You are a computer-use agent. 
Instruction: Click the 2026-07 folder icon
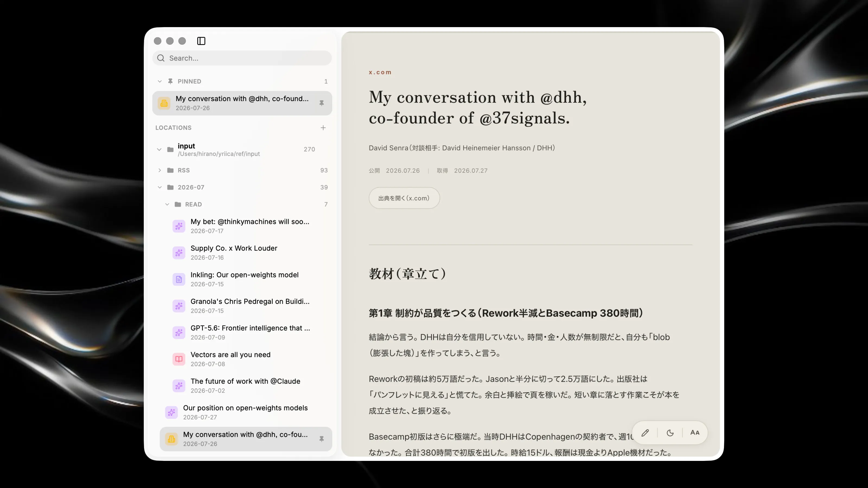pyautogui.click(x=171, y=187)
